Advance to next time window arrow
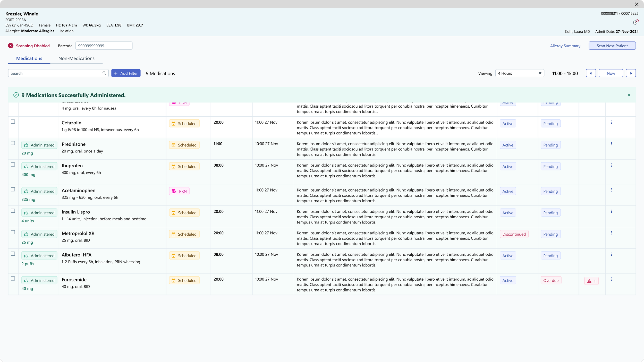Viewport: 644px width, 362px height. point(631,73)
